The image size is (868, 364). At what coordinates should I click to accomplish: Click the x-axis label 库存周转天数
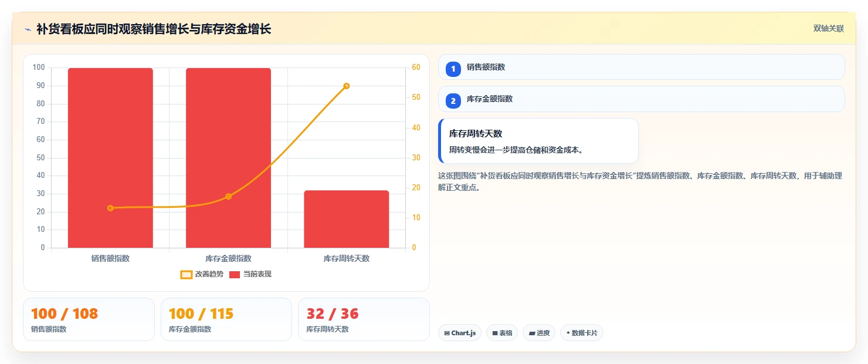coord(347,258)
